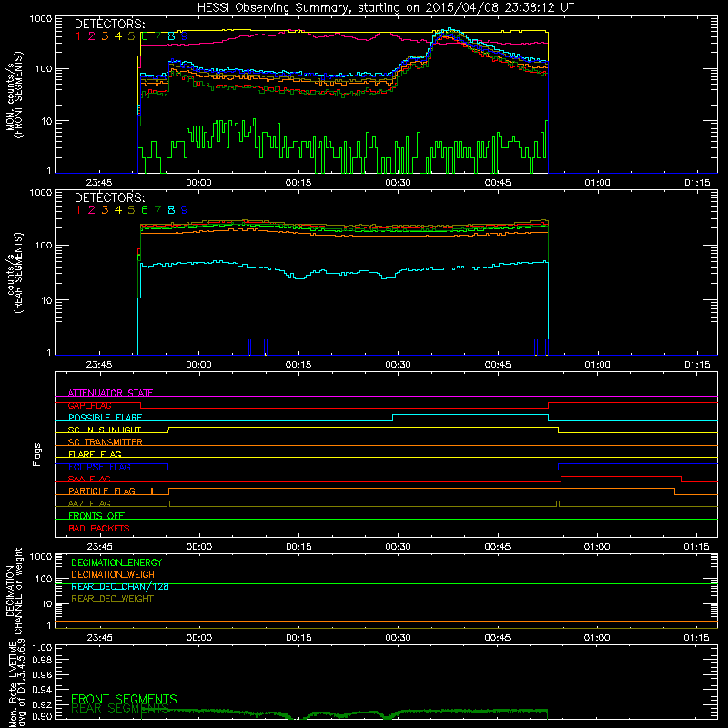The image size is (728, 728).
Task: Click the vertical Flags axis title
Action: click(x=37, y=454)
